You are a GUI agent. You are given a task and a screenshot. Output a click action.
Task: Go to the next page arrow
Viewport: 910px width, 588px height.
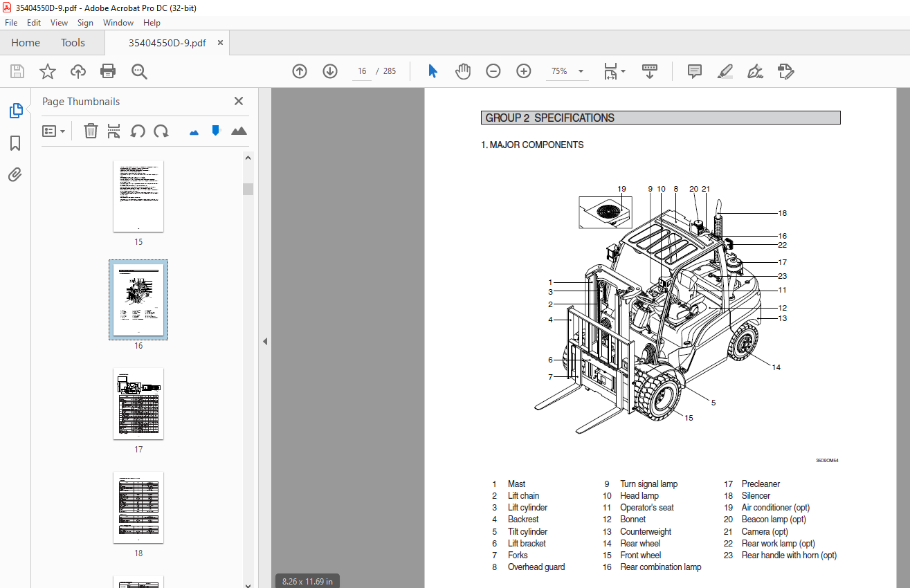click(x=330, y=71)
